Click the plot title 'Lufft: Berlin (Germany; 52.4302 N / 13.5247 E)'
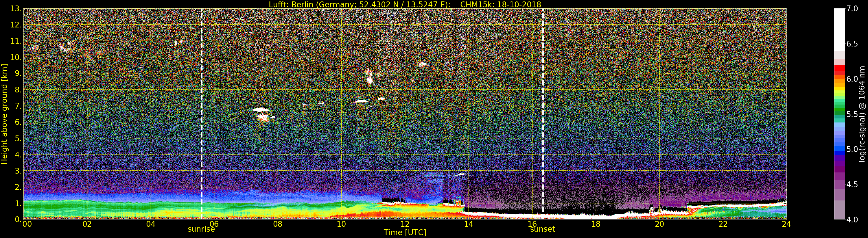Viewport: 868px width, 238px height. (359, 4)
